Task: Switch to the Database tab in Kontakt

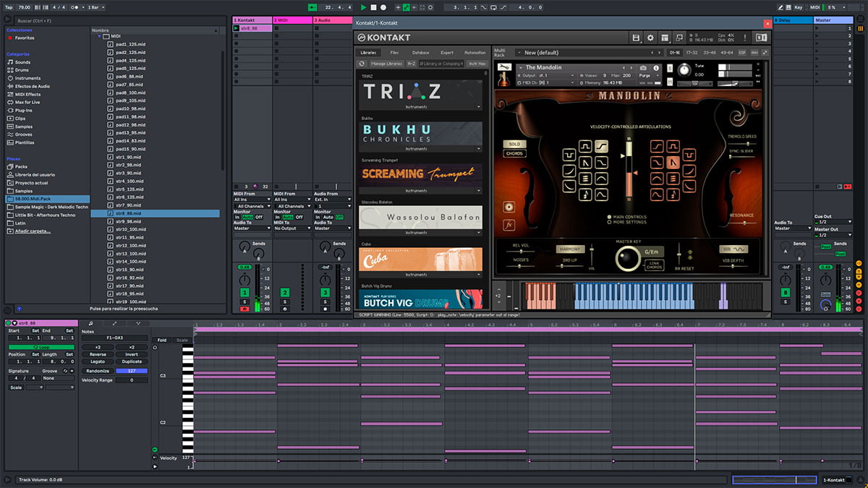Action: pyautogui.click(x=420, y=53)
